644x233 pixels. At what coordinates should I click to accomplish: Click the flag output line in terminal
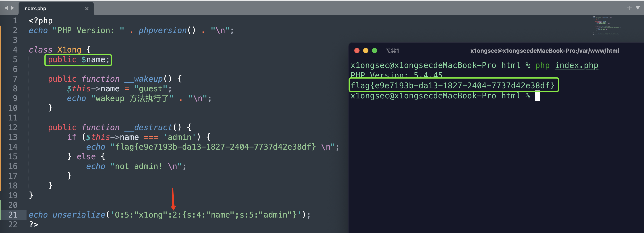[452, 85]
